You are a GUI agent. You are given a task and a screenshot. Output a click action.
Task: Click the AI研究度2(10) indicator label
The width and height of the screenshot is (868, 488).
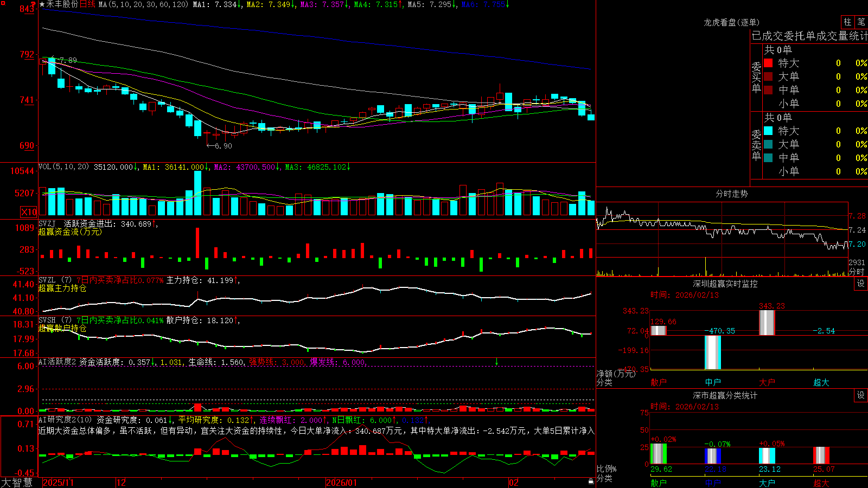point(65,420)
